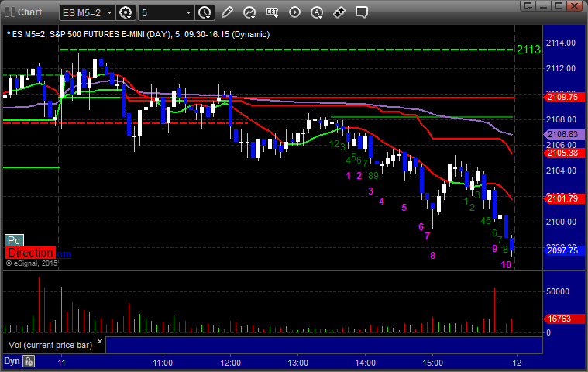Click the bar replay play icon

[x=294, y=12]
